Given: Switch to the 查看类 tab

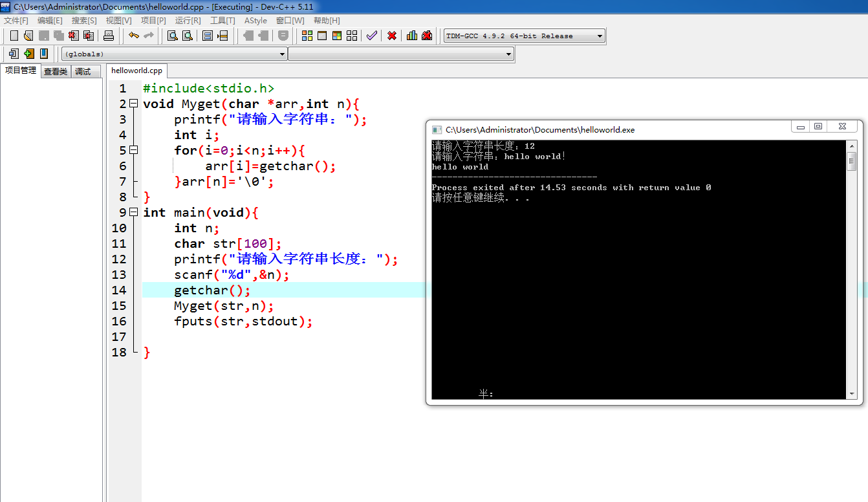Looking at the screenshot, I should pyautogui.click(x=56, y=72).
